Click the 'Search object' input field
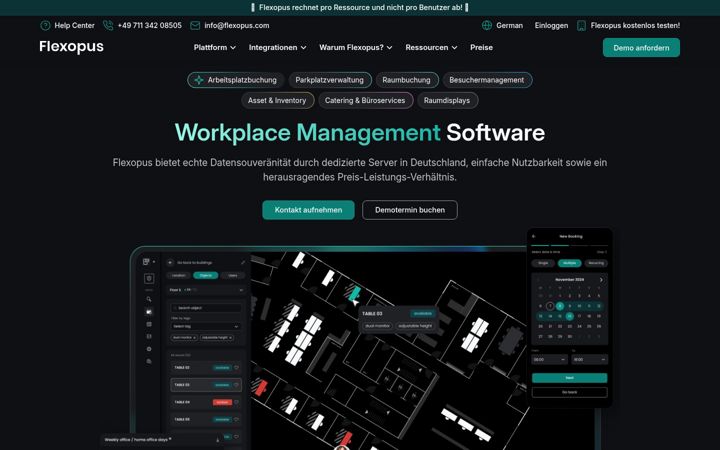The width and height of the screenshot is (720, 450). (206, 308)
